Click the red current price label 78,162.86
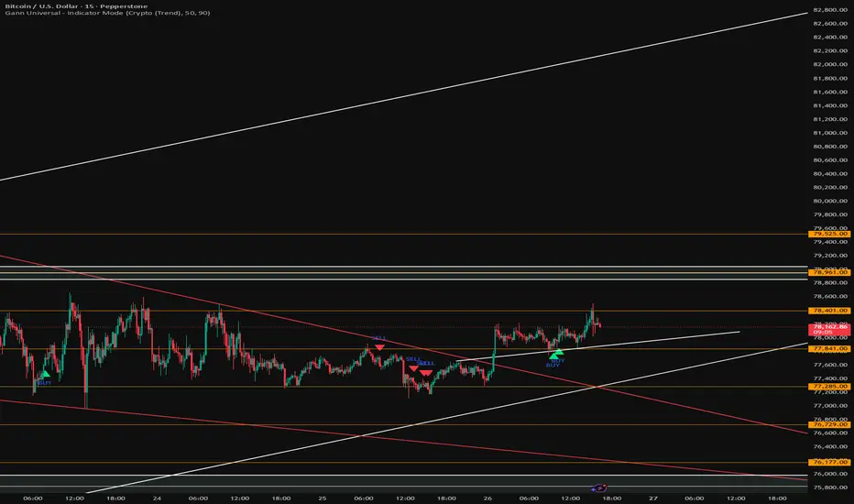854x504 pixels. tap(829, 329)
